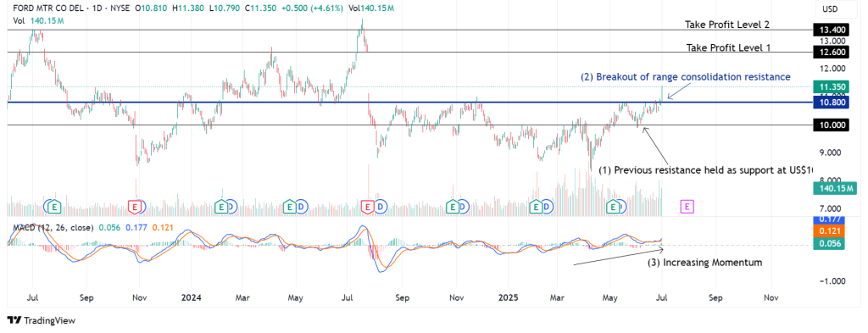Screen dimensions: 868x333
Task: Select the Take Profit Level 1 text annotation
Action: coord(728,47)
